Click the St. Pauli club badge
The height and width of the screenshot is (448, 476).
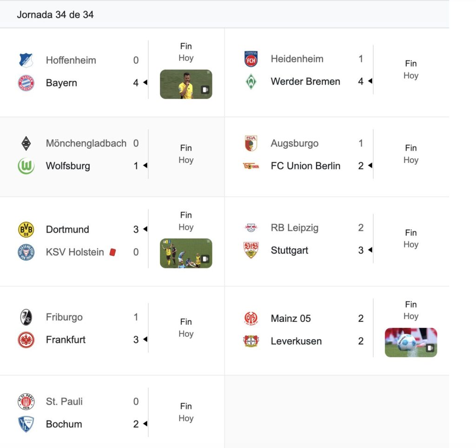click(26, 401)
